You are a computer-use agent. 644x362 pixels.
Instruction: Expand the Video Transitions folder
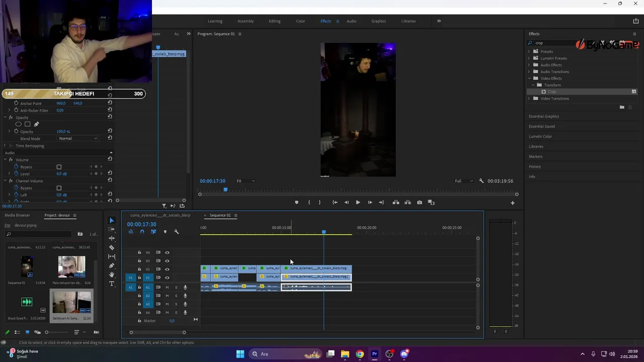(x=529, y=99)
